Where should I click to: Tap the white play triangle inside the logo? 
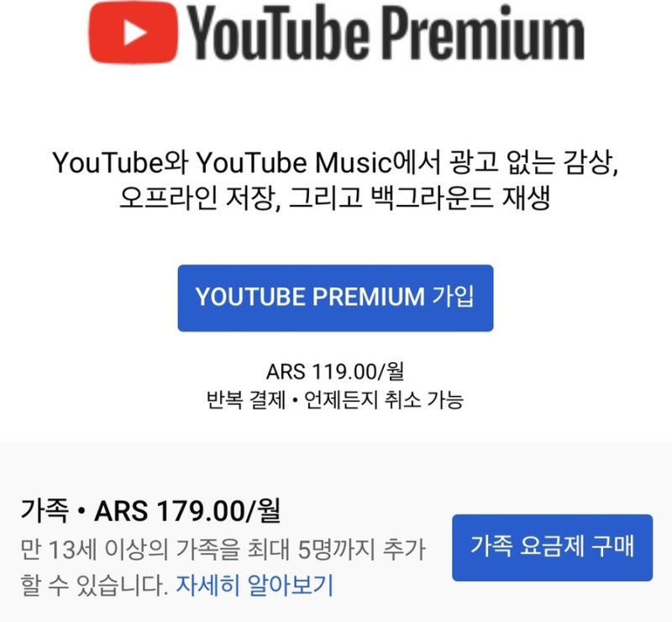pyautogui.click(x=134, y=32)
